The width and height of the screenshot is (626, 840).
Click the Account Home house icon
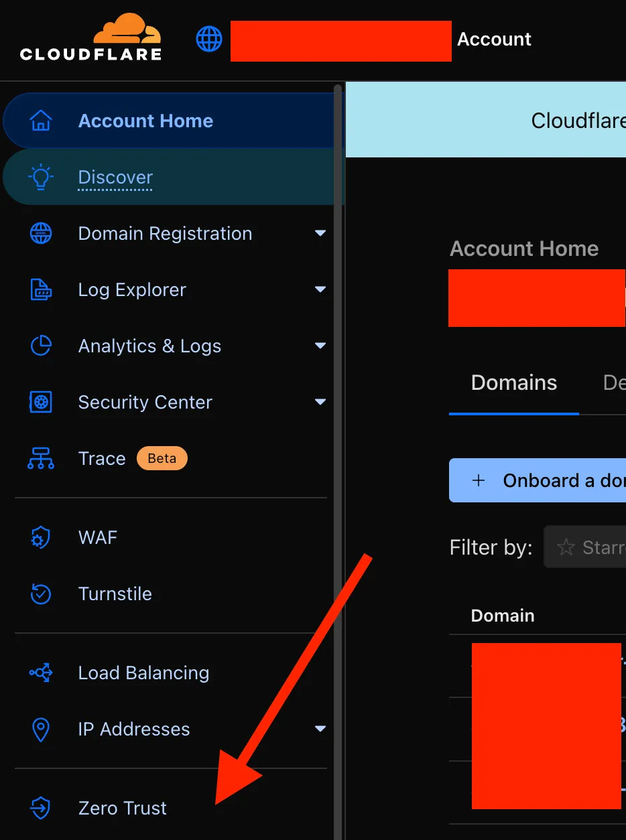(x=41, y=121)
